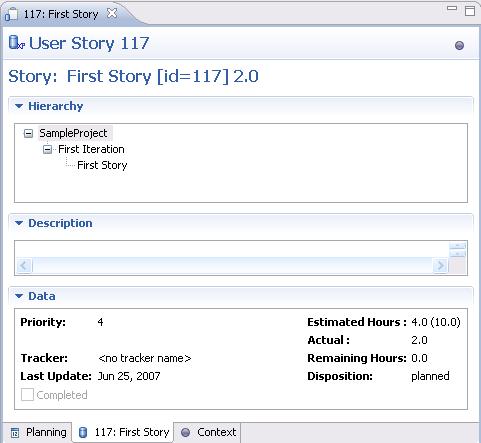Toggle the Completed checkbox
The image size is (481, 443).
(x=27, y=395)
